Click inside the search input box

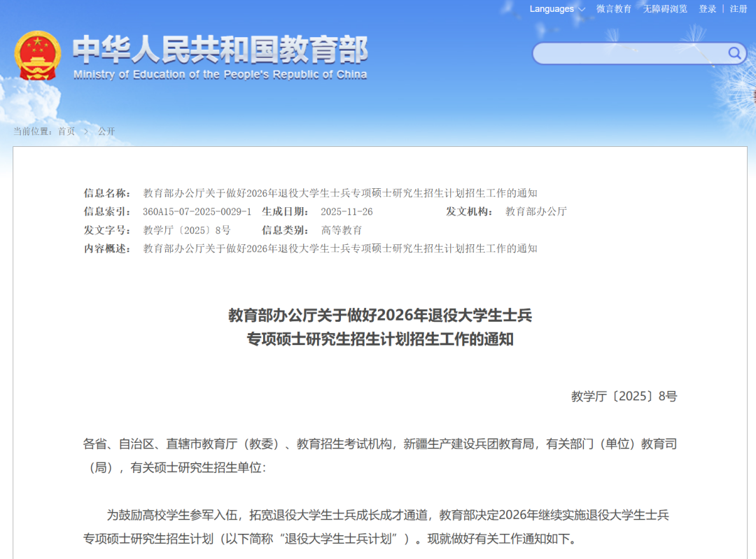pyautogui.click(x=630, y=53)
